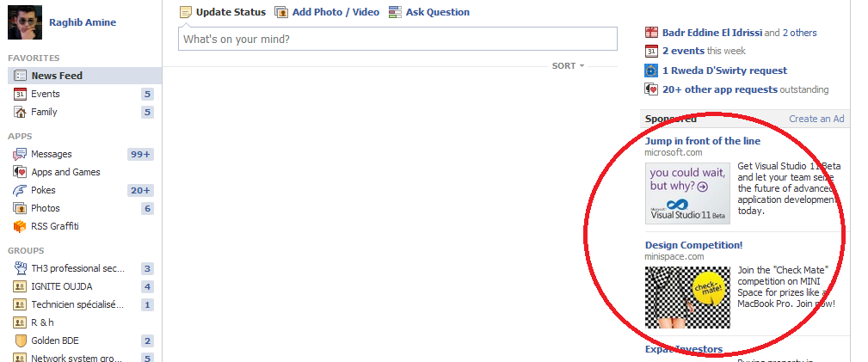The width and height of the screenshot is (868, 362).
Task: Select News Feed in the sidebar
Action: click(x=84, y=76)
